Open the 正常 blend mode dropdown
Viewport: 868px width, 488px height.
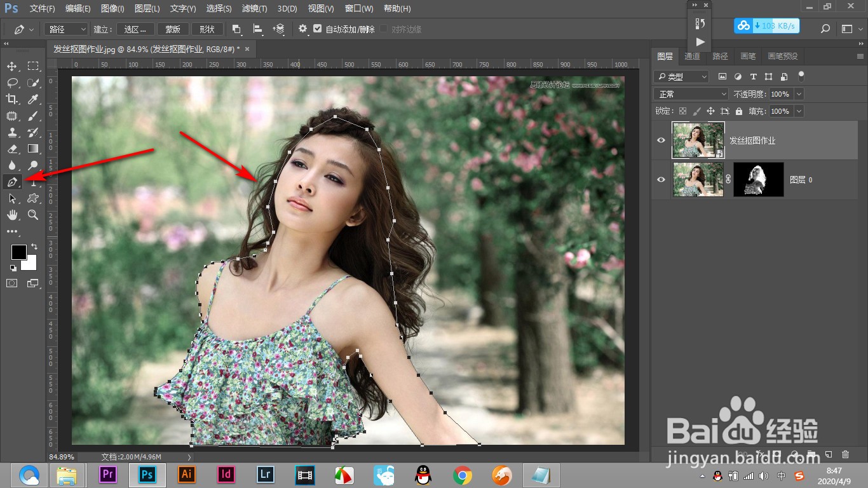[x=691, y=94]
